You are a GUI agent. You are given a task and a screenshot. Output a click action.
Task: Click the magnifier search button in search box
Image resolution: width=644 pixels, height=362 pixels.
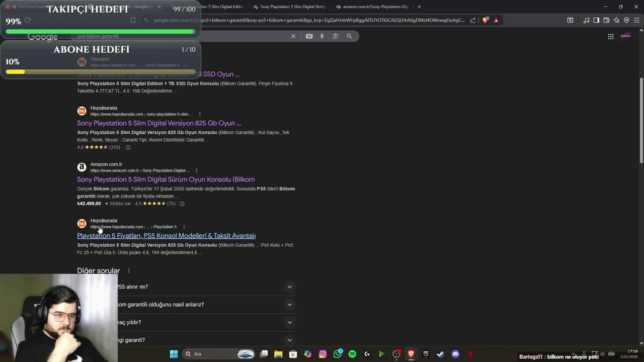coord(349,36)
